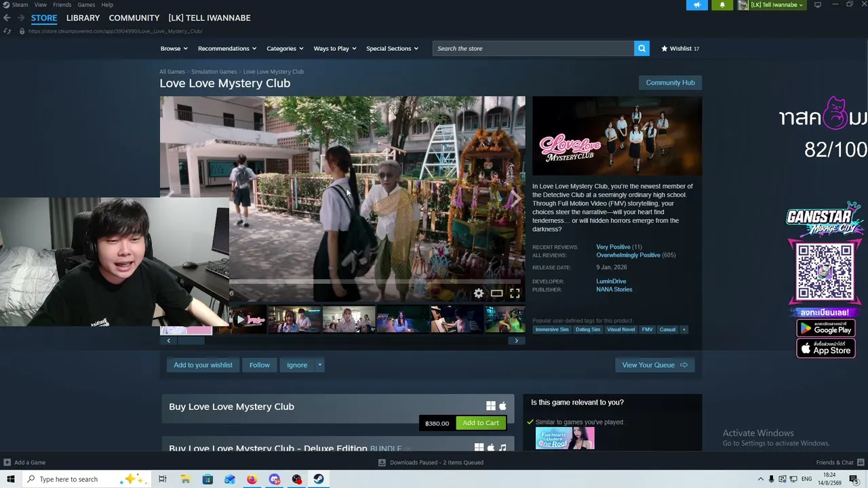Open the [LK] TELL IWANNABE profile tab
Viewport: 868px width, 488px height.
210,18
